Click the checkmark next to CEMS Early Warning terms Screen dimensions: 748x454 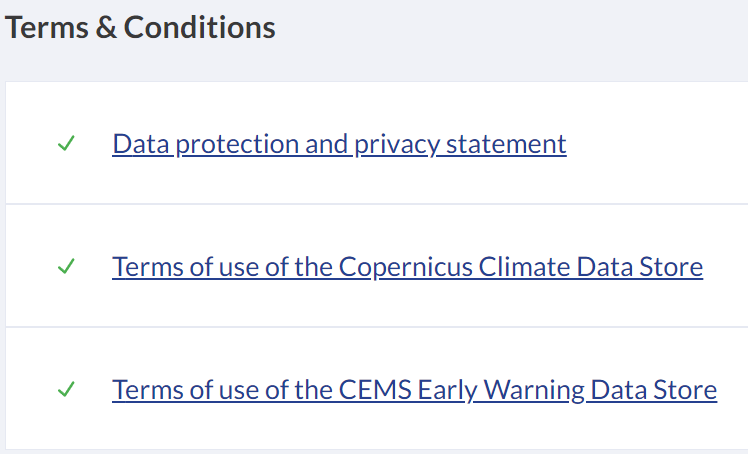coord(66,389)
